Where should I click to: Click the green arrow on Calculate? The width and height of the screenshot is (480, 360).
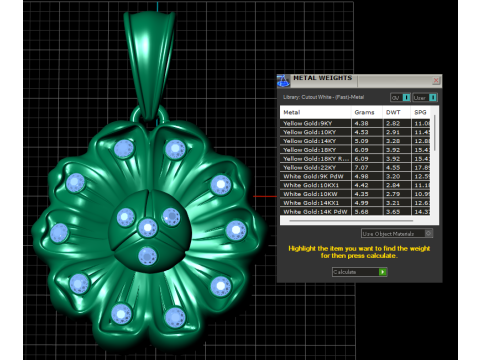pyautogui.click(x=383, y=272)
